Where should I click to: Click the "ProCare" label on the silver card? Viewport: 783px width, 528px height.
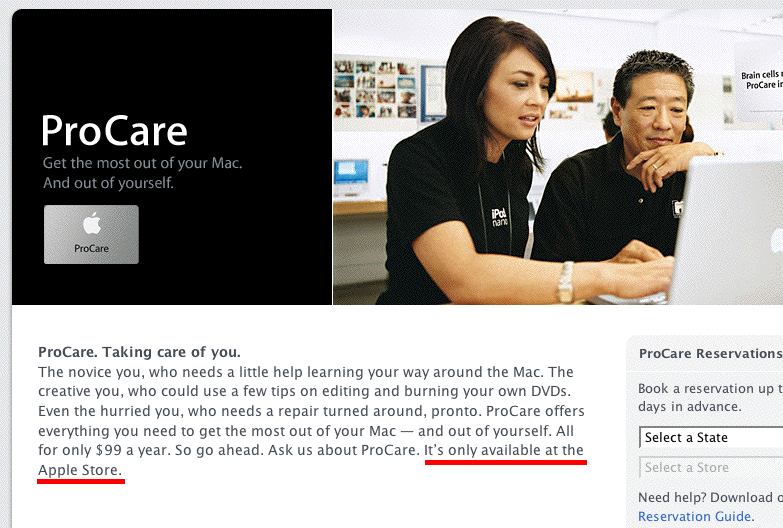[x=91, y=248]
